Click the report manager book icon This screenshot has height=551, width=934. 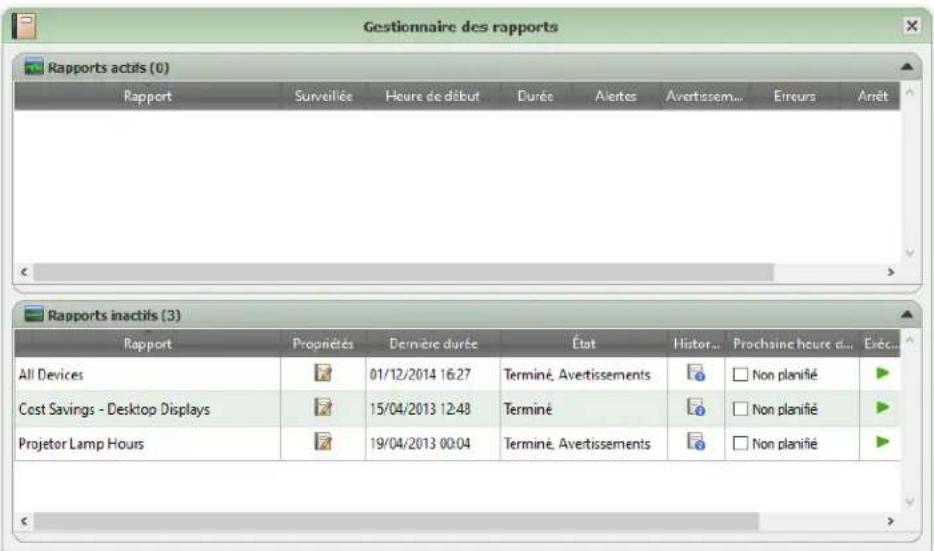[24, 26]
